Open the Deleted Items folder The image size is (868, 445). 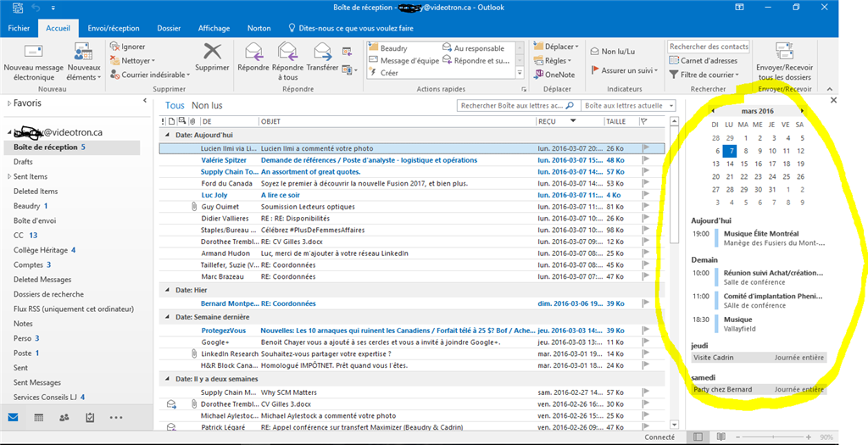tap(36, 191)
